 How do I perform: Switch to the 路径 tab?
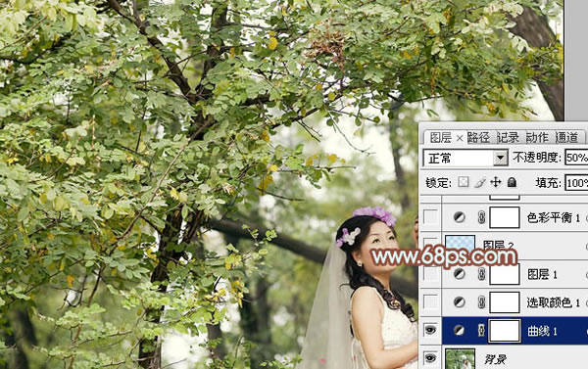coord(478,138)
